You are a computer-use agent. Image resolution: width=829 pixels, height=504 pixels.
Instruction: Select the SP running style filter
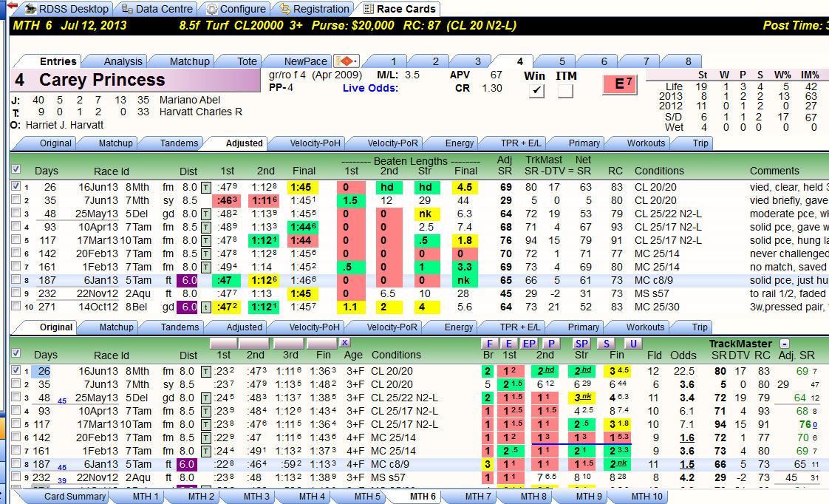(581, 343)
